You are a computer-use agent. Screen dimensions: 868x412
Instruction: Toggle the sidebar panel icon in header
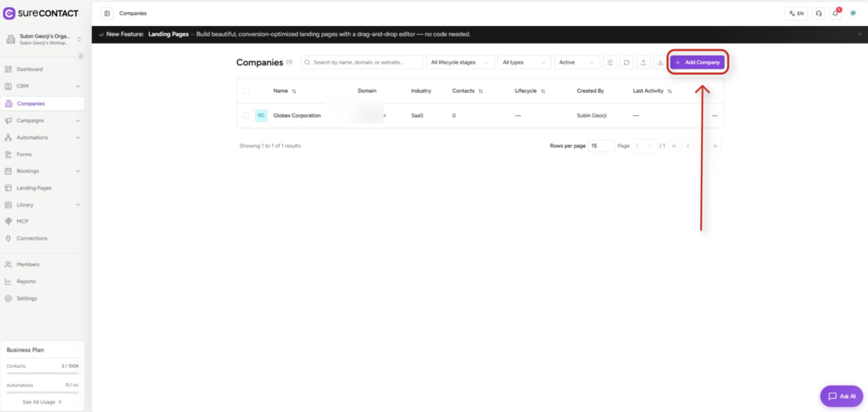107,13
